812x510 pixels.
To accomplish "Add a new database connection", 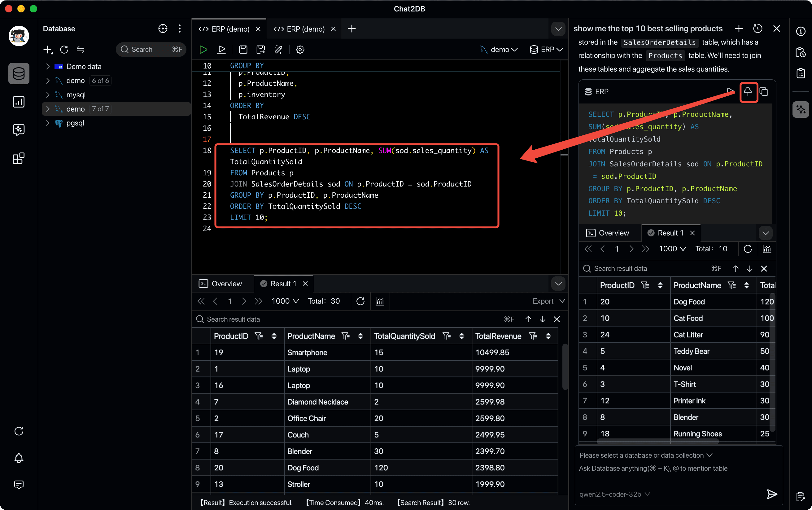I will pos(48,50).
